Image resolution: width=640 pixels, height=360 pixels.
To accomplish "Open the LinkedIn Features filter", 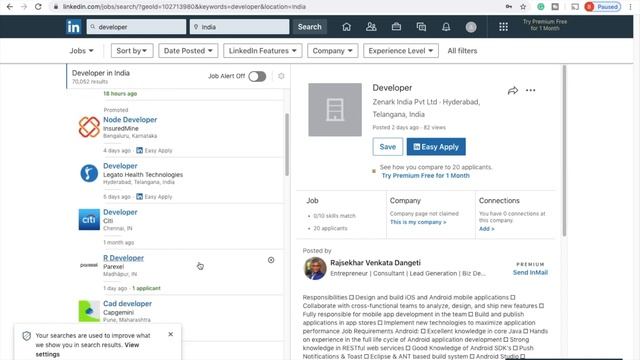I will tap(262, 51).
